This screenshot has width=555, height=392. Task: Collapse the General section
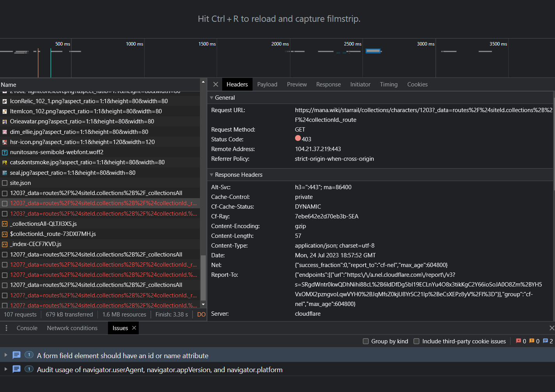pos(212,98)
